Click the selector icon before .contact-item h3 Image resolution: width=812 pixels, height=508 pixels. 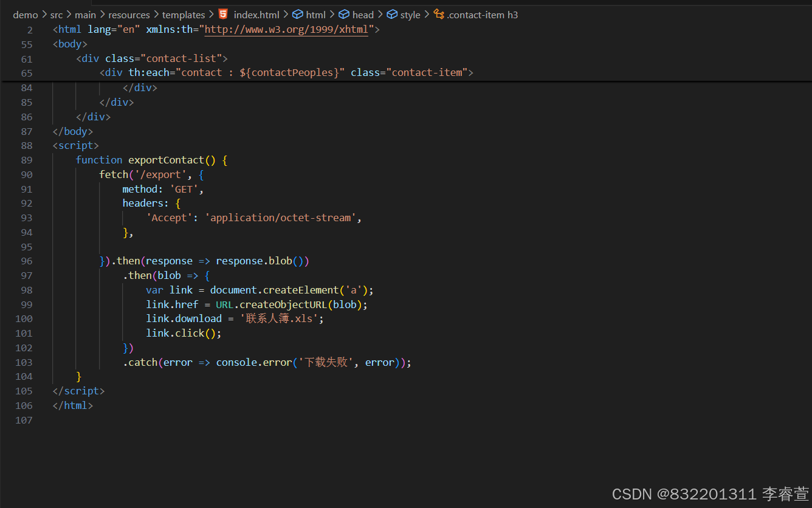tap(439, 14)
